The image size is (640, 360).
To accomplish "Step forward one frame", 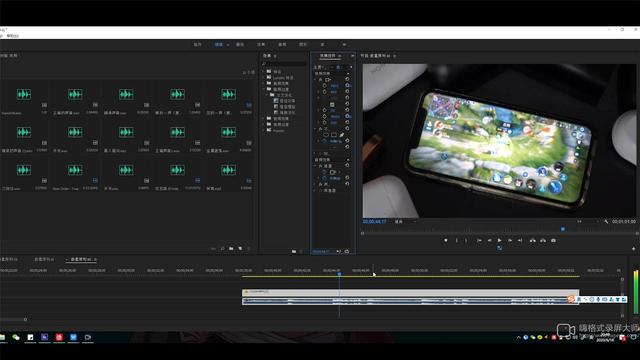I will click(510, 240).
